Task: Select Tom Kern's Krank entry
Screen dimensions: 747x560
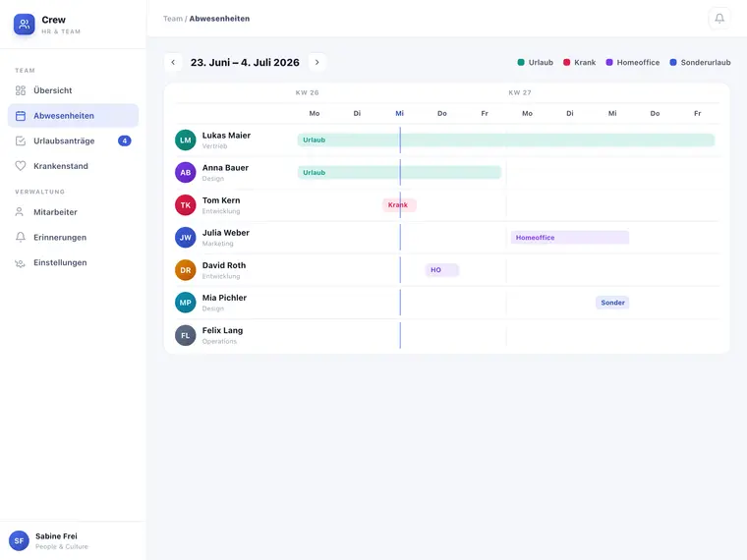Action: (x=399, y=204)
